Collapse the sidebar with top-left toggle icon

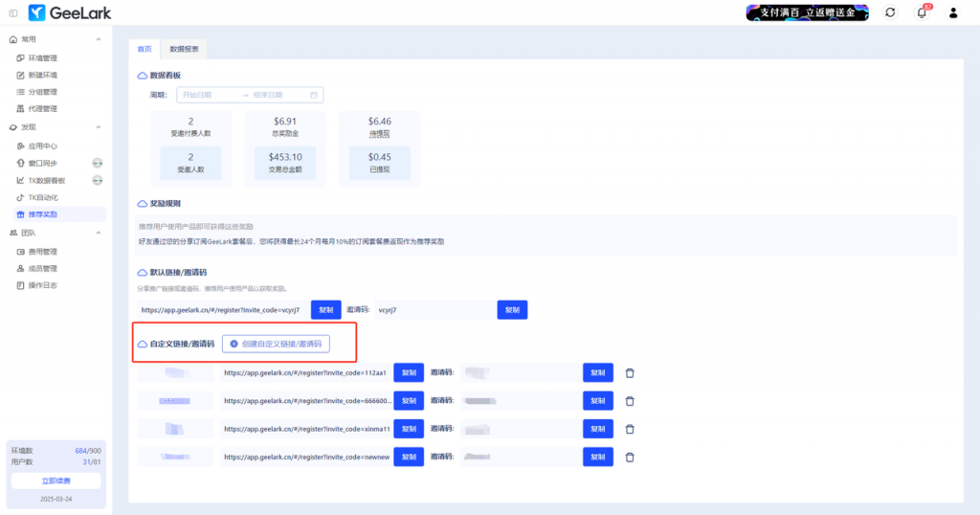[x=12, y=12]
